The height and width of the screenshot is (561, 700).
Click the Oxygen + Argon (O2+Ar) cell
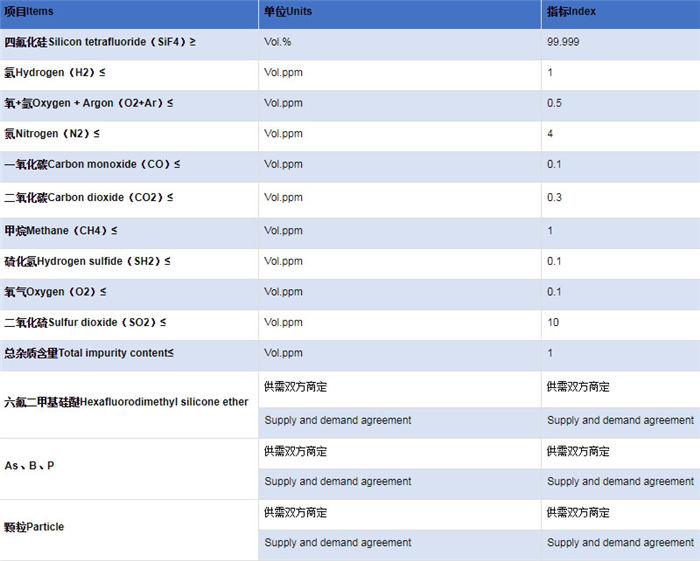coord(88,103)
